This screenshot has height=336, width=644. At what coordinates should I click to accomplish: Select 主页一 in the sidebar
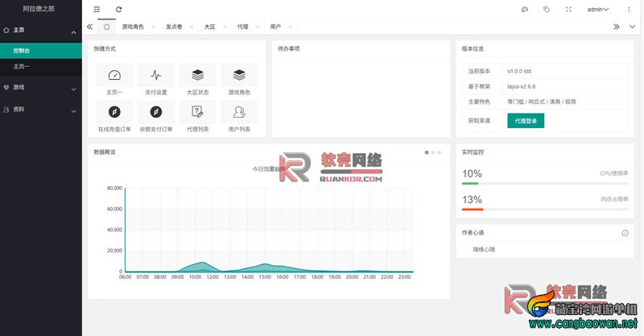point(23,65)
